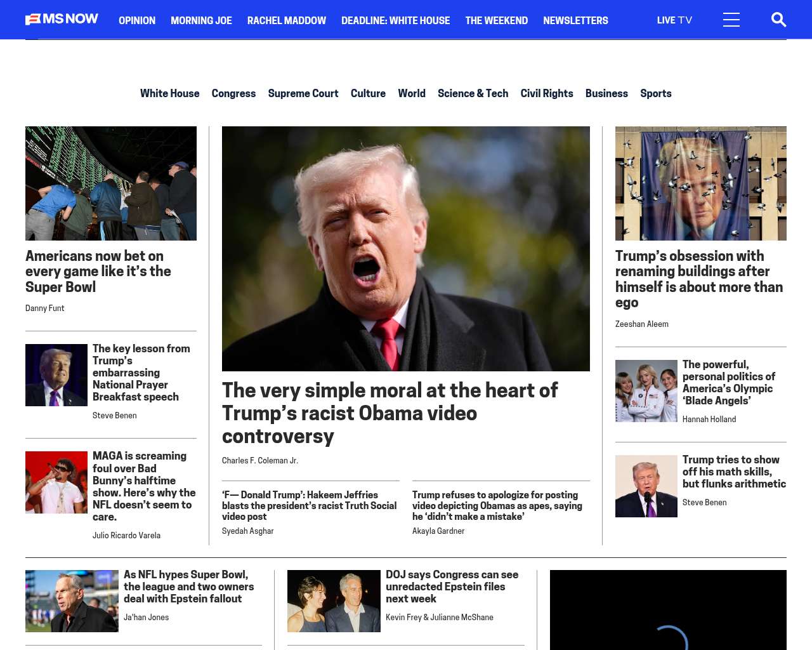Open Bad Bunny halftime show thumbnail
The width and height of the screenshot is (812, 650).
click(x=56, y=482)
